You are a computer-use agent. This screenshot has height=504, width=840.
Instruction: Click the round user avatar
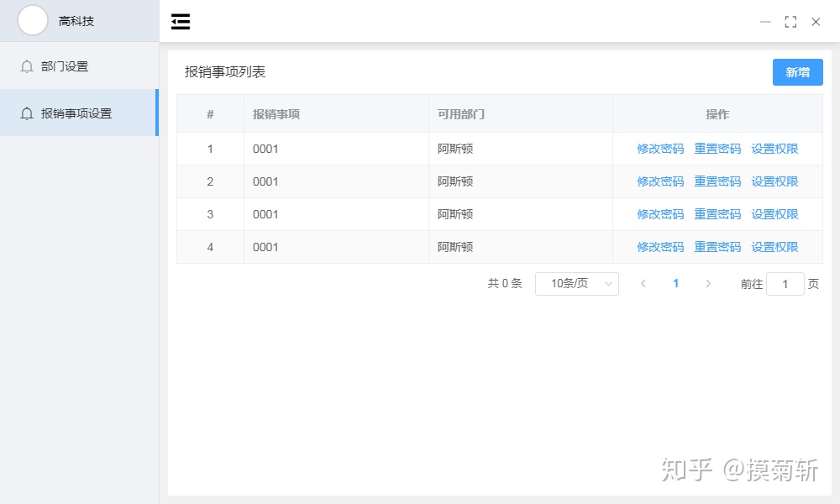(x=33, y=20)
